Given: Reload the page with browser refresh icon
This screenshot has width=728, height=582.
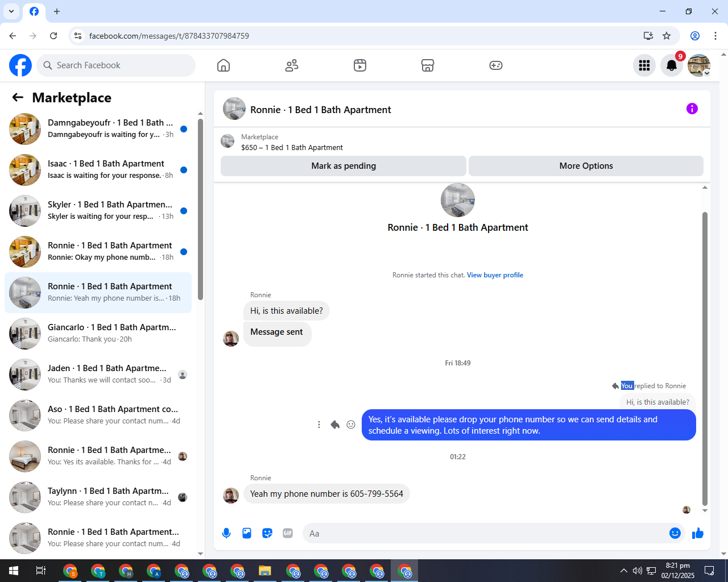Looking at the screenshot, I should tap(53, 36).
